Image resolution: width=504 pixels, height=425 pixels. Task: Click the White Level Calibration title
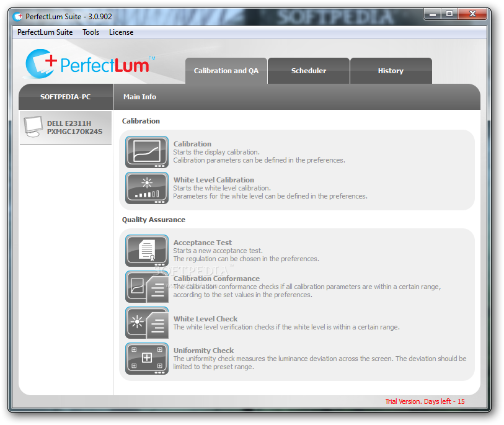coord(214,180)
